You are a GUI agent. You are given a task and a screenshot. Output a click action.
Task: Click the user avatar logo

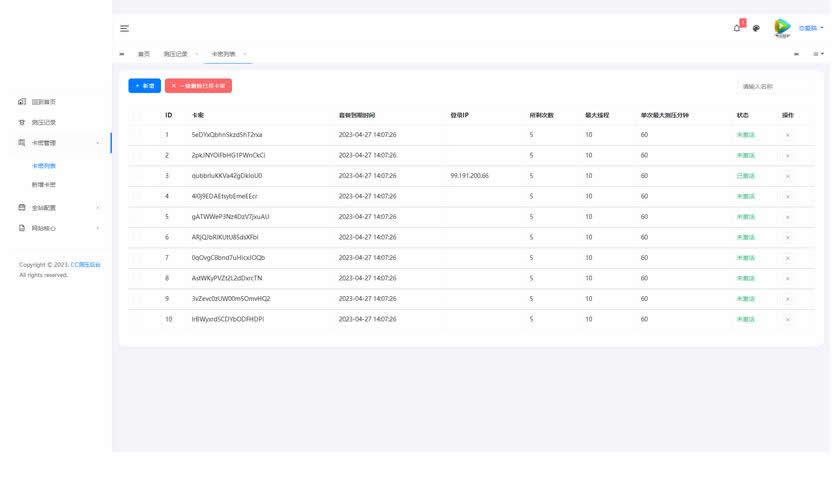(x=782, y=28)
